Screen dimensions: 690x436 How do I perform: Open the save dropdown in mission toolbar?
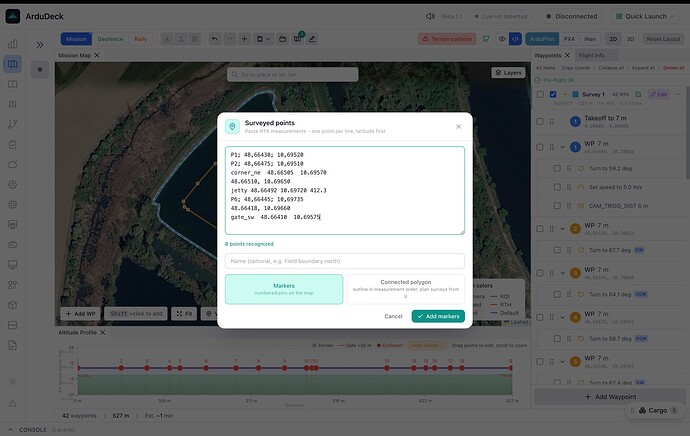(263, 39)
